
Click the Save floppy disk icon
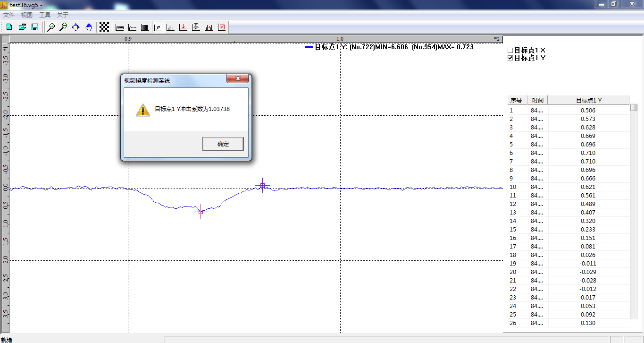point(35,27)
